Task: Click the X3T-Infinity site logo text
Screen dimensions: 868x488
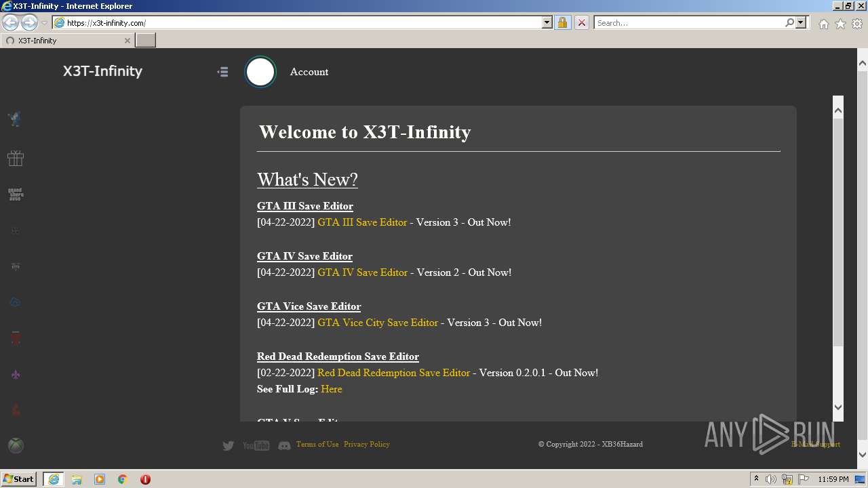Action: click(x=102, y=71)
